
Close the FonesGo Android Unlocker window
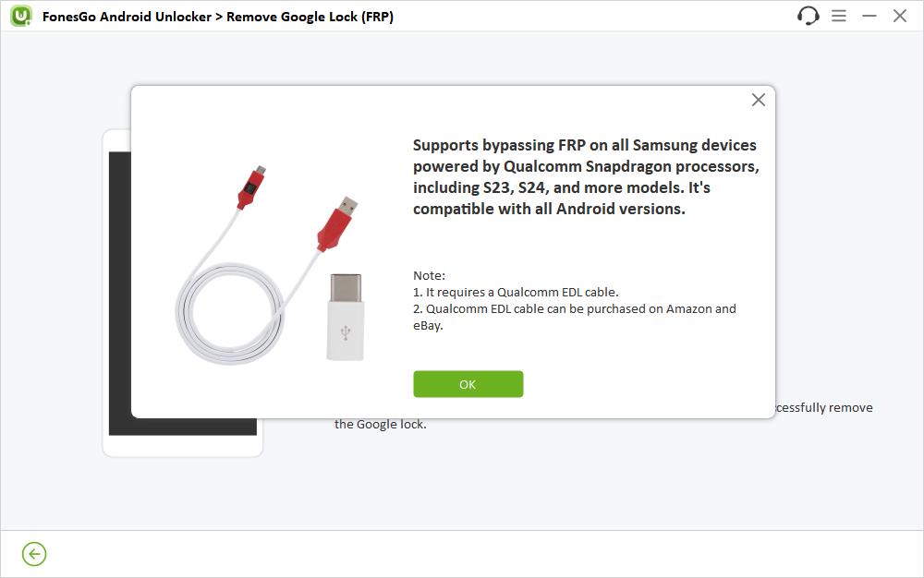900,16
